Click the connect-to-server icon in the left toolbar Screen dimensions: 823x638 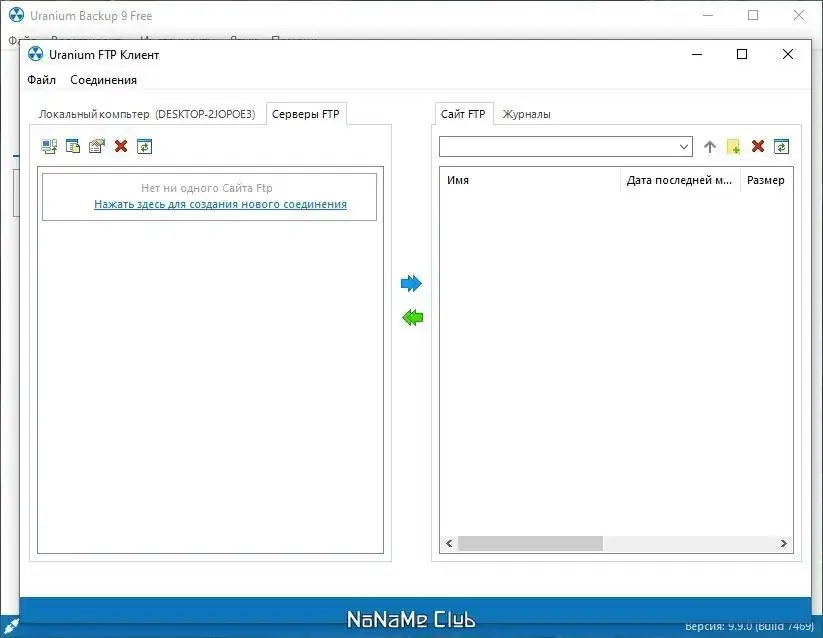click(49, 146)
